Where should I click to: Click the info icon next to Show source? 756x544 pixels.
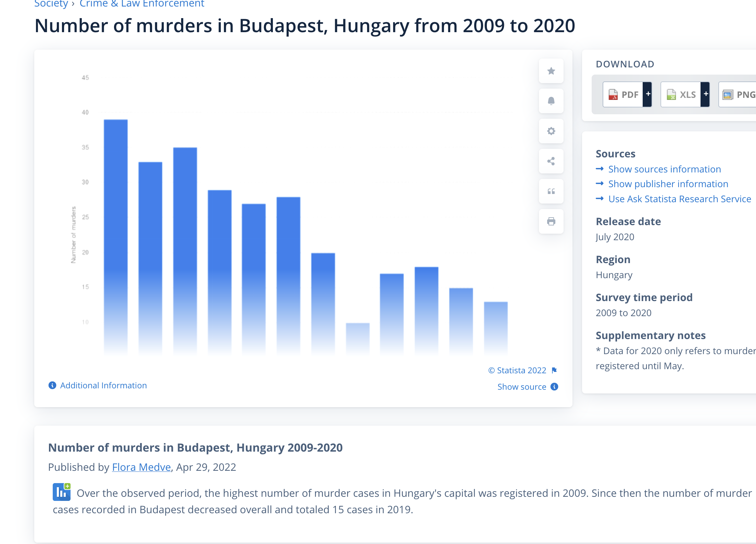click(x=554, y=387)
